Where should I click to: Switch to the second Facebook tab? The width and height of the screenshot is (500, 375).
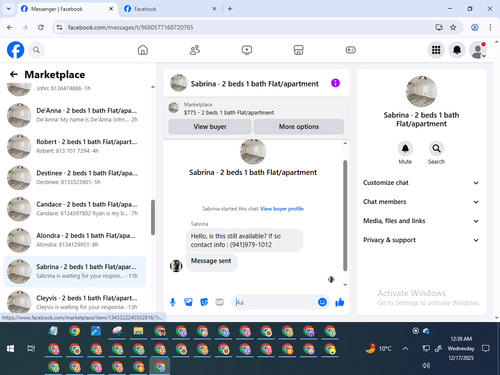click(170, 9)
